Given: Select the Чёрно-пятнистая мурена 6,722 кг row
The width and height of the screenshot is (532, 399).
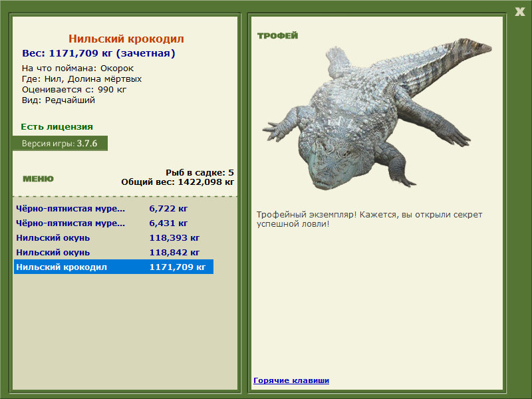Looking at the screenshot, I should pos(114,209).
